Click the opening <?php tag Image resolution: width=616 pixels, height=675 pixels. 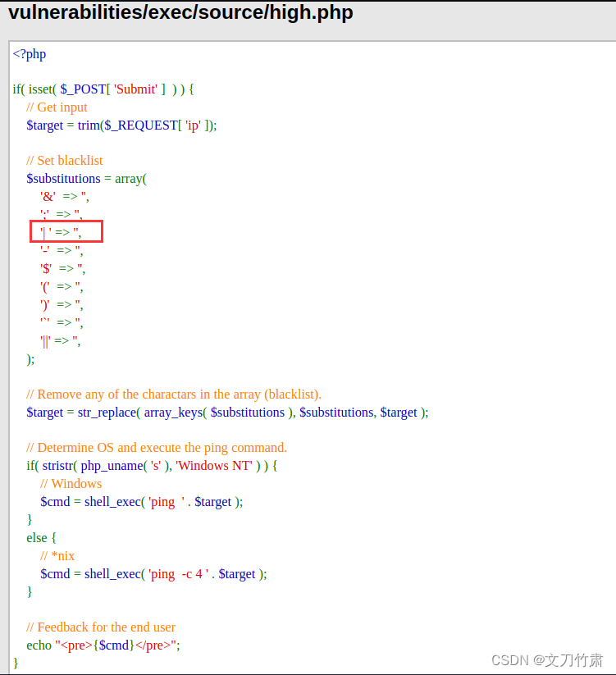tap(30, 54)
